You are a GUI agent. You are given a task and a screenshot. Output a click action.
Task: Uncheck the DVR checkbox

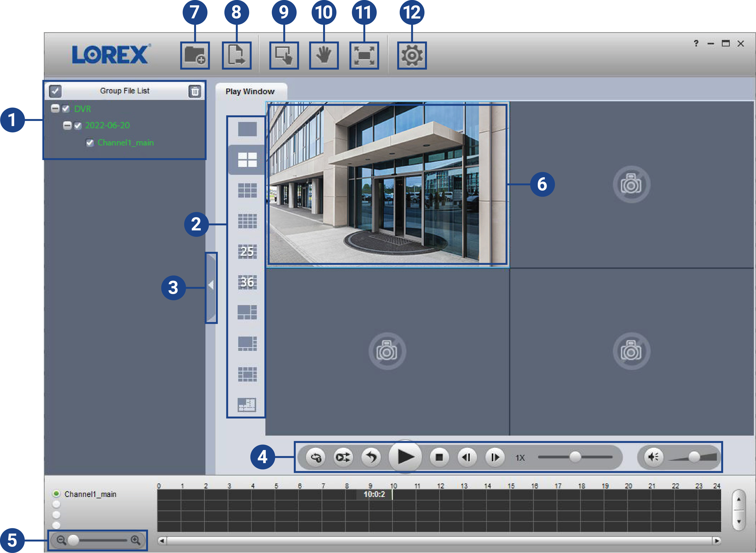[x=66, y=109]
